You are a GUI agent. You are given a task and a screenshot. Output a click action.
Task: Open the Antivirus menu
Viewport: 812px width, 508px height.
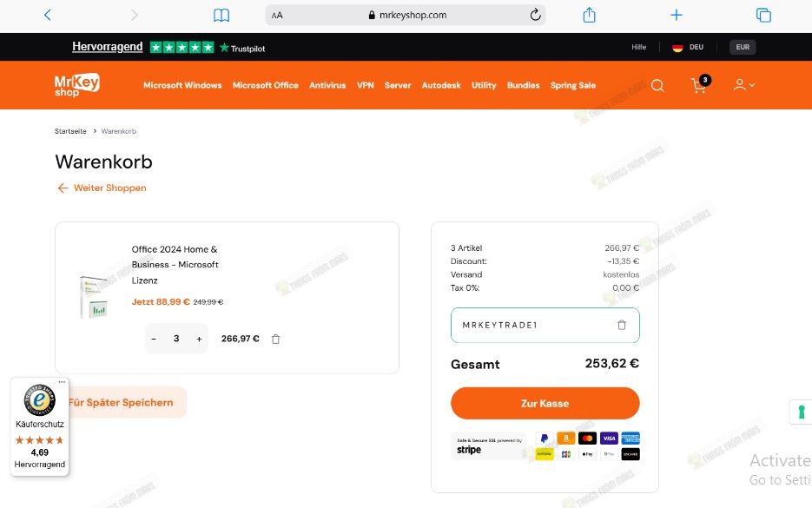[327, 85]
